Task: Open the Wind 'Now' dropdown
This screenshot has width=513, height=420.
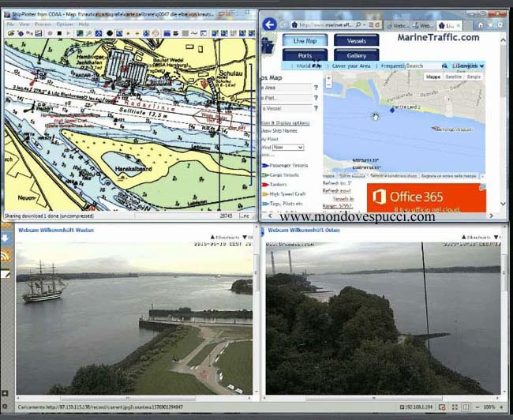Action: (x=288, y=148)
